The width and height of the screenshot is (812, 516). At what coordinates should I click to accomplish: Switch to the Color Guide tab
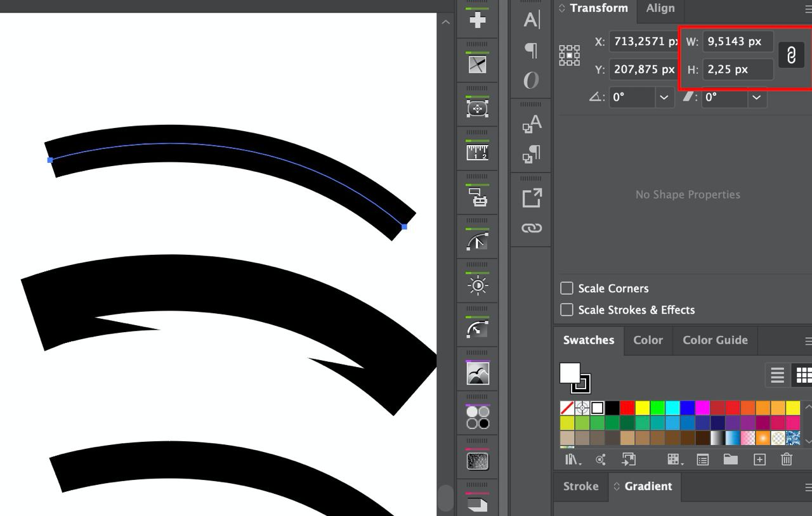click(715, 340)
